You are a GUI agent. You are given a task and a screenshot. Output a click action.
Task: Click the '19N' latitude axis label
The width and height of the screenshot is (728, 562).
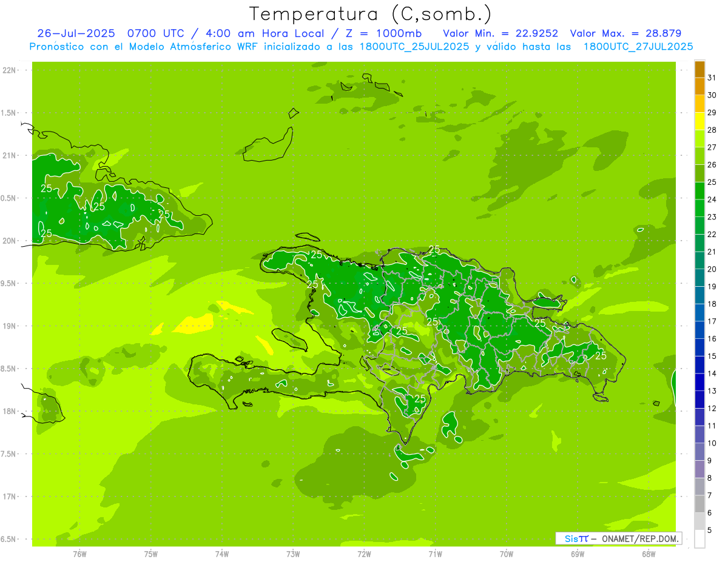pos(10,326)
